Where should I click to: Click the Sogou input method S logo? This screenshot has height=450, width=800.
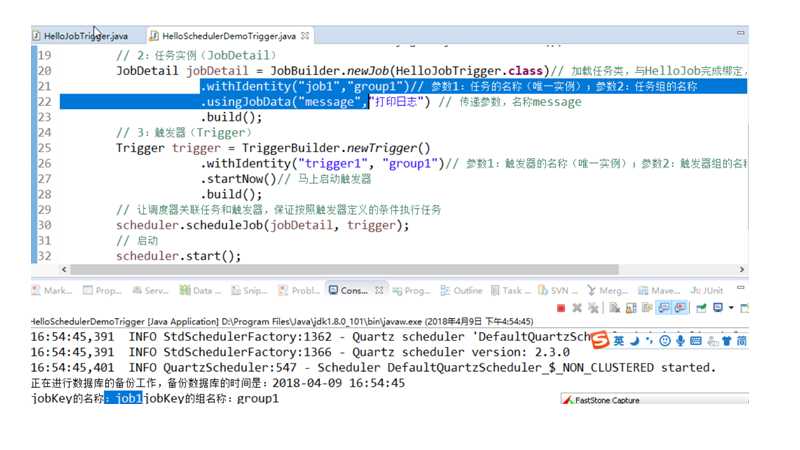click(600, 340)
